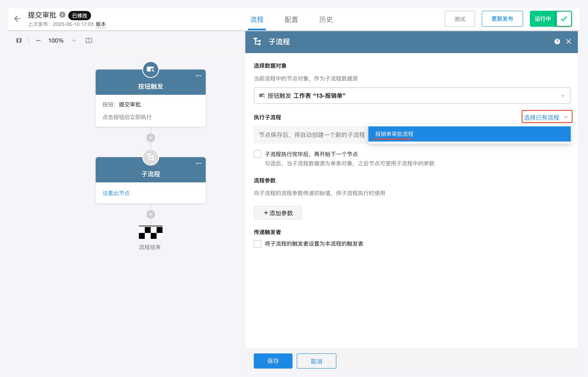Switch to the 配置 tab
The image size is (588, 377).
[291, 20]
